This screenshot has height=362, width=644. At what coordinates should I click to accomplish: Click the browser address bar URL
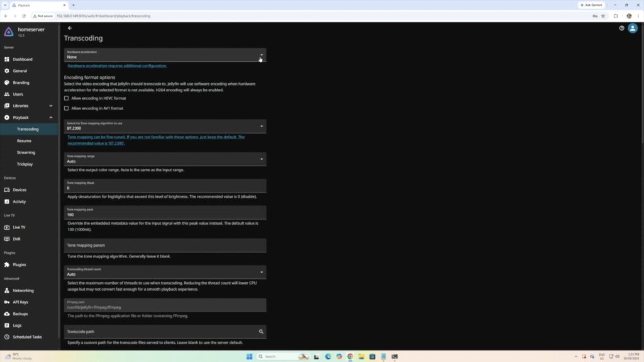click(104, 16)
